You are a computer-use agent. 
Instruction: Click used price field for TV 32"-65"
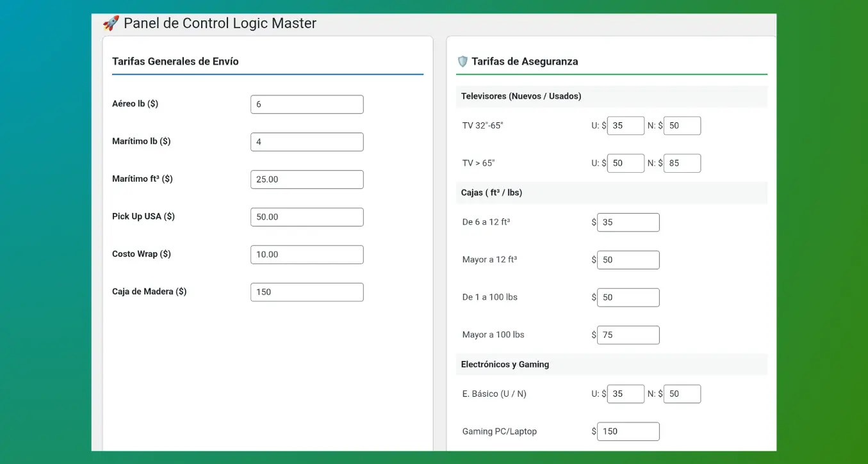pos(625,125)
